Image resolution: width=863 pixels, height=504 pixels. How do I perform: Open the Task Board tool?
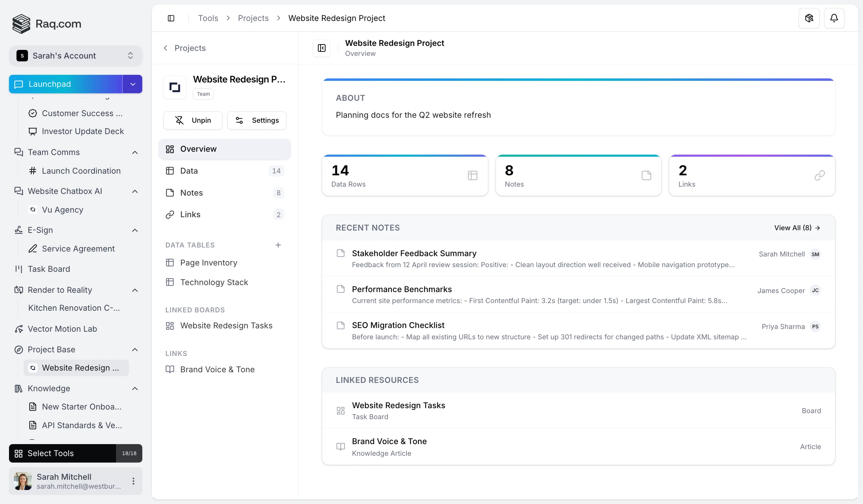tap(49, 269)
